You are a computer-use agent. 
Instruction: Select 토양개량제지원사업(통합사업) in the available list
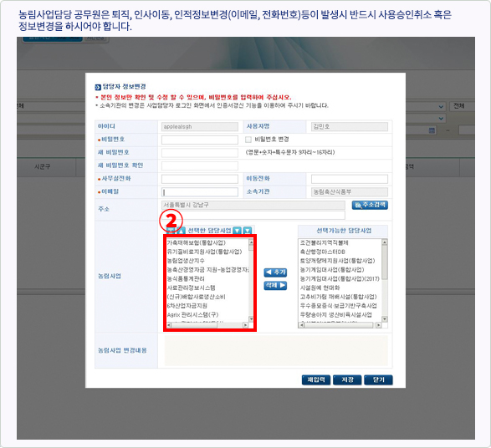click(x=338, y=261)
